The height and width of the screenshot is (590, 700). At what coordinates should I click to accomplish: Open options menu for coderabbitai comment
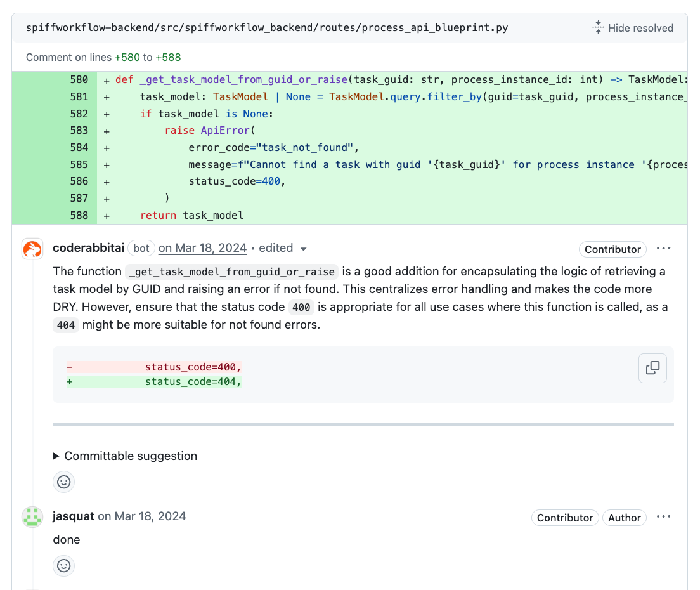[664, 249]
